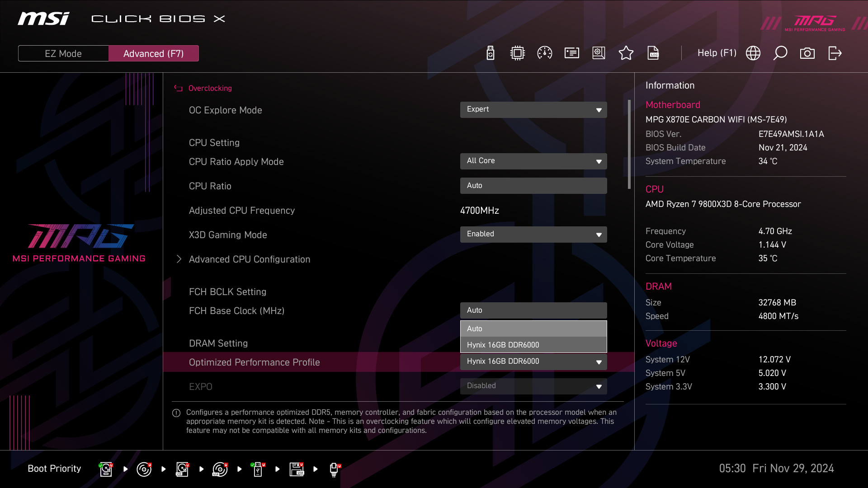Select CD/DVD drive boot device icon

(x=144, y=469)
